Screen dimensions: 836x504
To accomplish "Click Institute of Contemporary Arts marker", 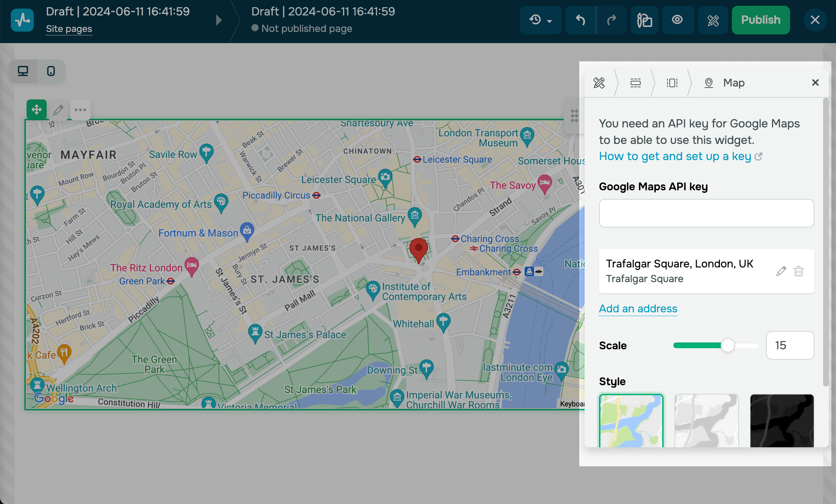I will [x=373, y=290].
